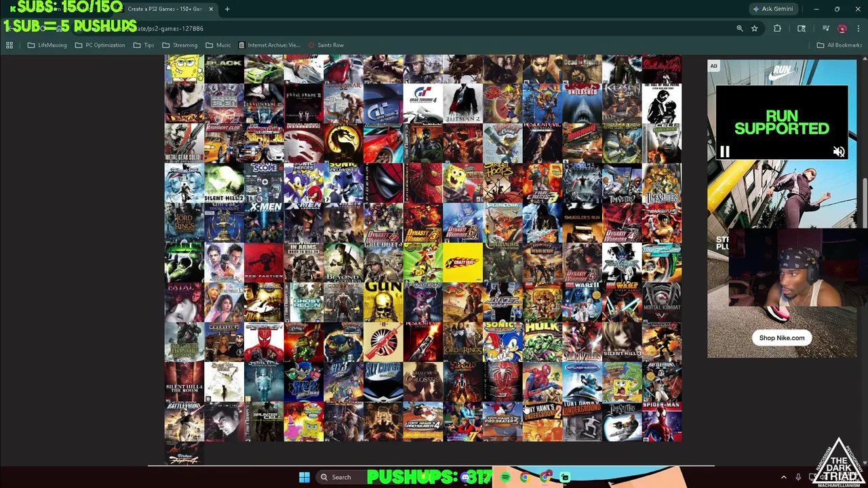This screenshot has height=488, width=868.
Task: Open the Ask Gemini button
Action: (x=773, y=9)
